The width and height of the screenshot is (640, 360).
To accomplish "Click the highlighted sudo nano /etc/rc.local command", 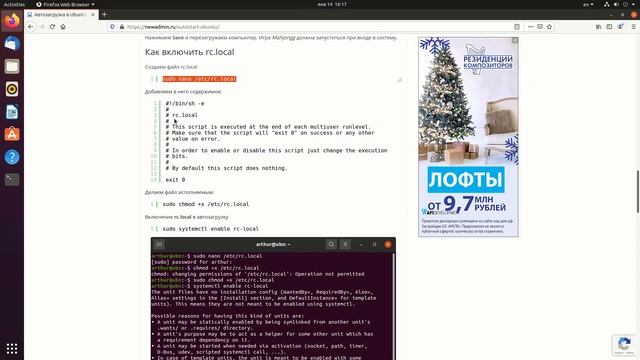I will point(199,79).
